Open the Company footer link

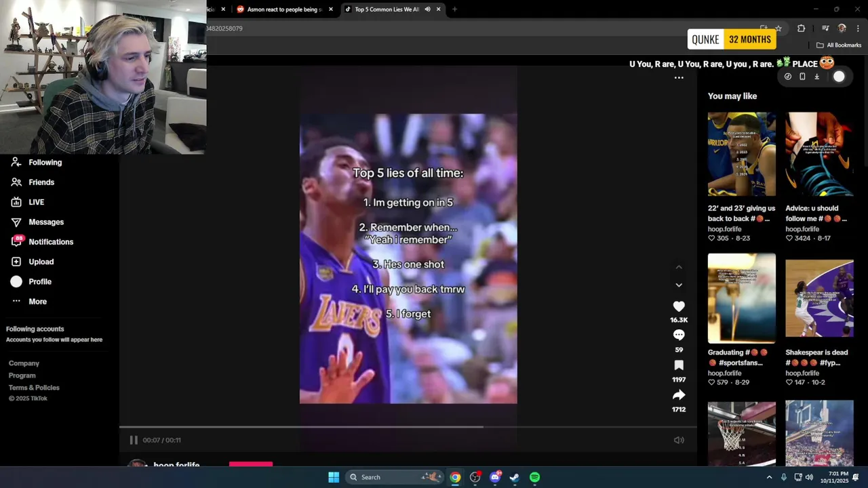point(24,363)
